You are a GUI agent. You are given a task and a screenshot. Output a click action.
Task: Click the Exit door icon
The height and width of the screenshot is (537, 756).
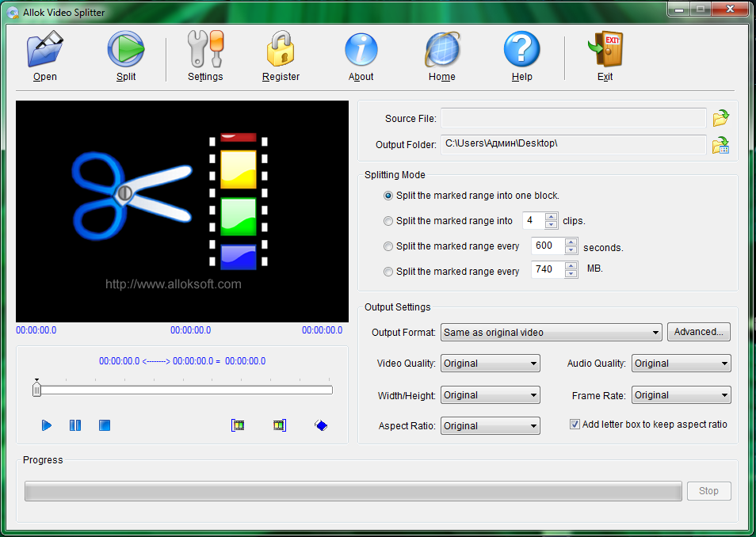tap(605, 50)
